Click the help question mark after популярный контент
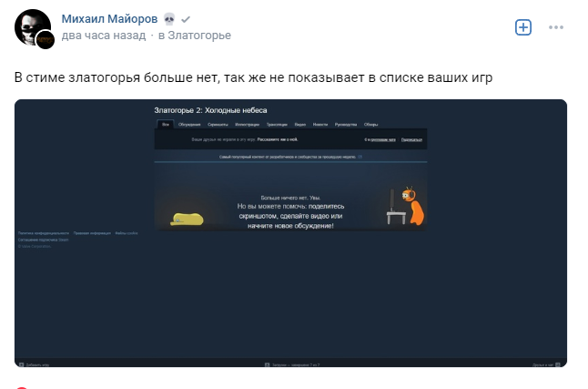This screenshot has height=389, width=588. (360, 157)
